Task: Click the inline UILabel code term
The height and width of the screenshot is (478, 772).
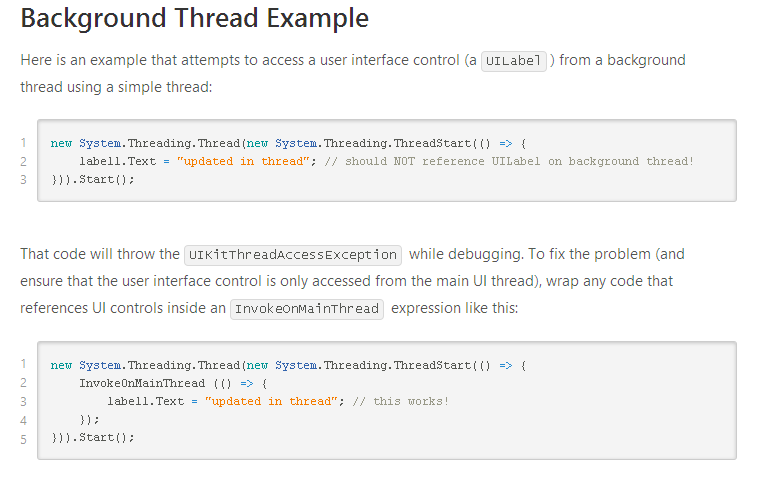Action: tap(513, 61)
